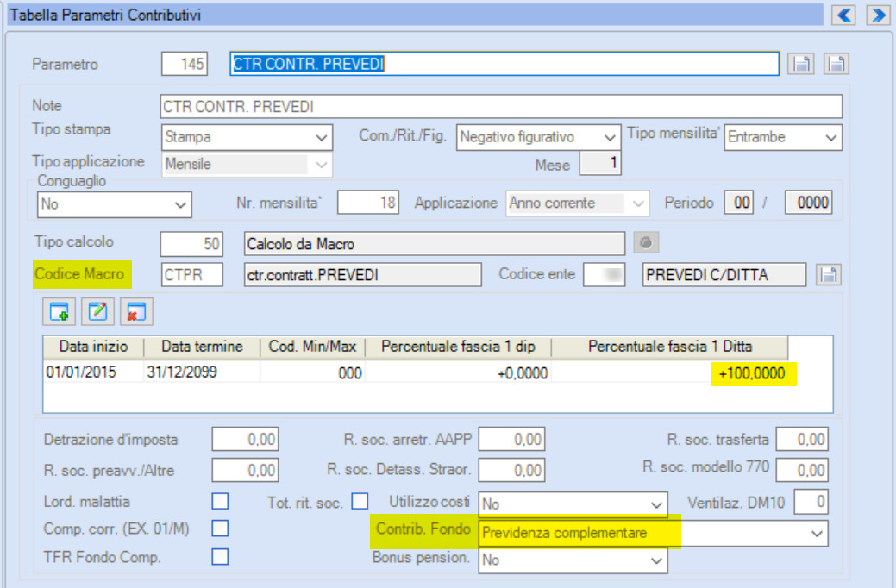Select Cod. Min/Max cell 000
896x588 pixels.
coord(312,373)
